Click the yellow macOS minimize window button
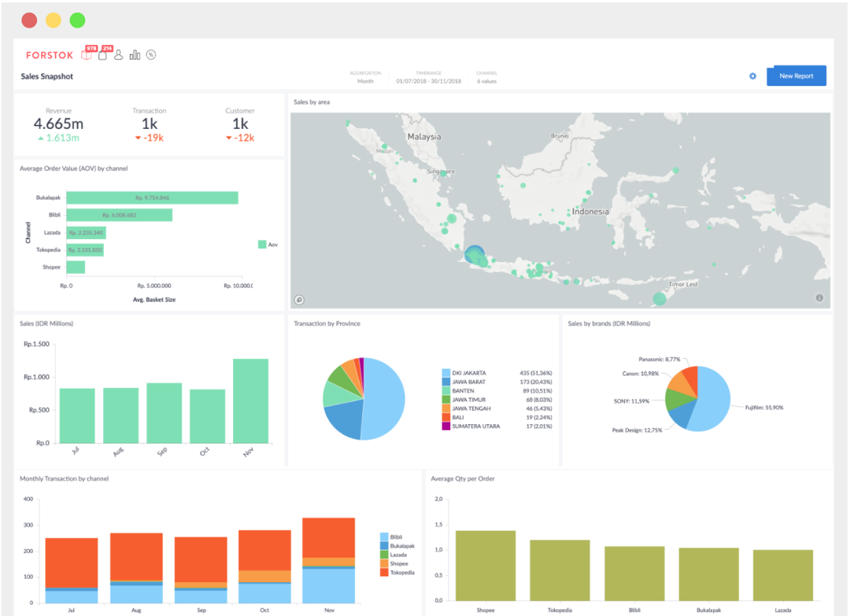Image resolution: width=850 pixels, height=616 pixels. (x=54, y=20)
